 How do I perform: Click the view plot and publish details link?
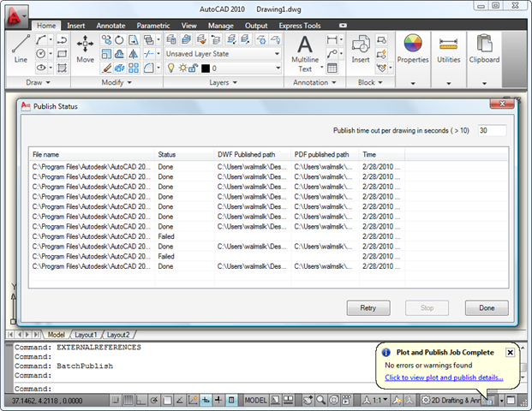tap(444, 377)
